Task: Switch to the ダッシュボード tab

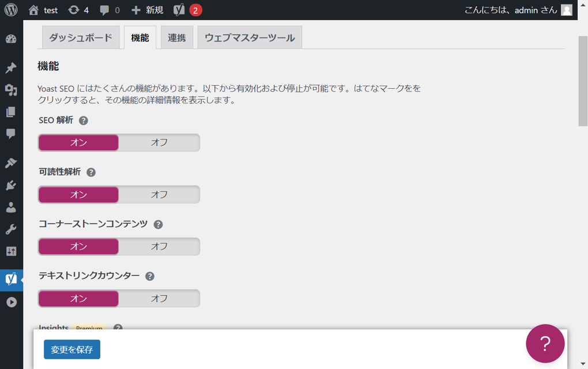Action: [x=81, y=38]
